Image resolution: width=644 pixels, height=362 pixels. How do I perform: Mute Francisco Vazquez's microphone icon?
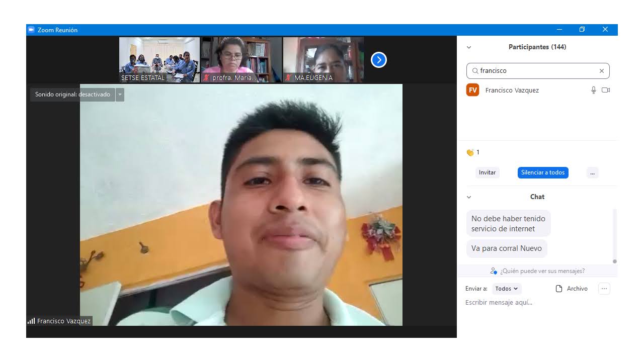pyautogui.click(x=594, y=90)
